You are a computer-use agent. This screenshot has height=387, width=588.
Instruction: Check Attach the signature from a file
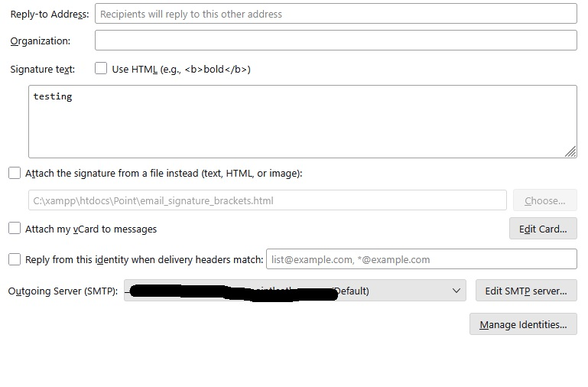coord(15,174)
